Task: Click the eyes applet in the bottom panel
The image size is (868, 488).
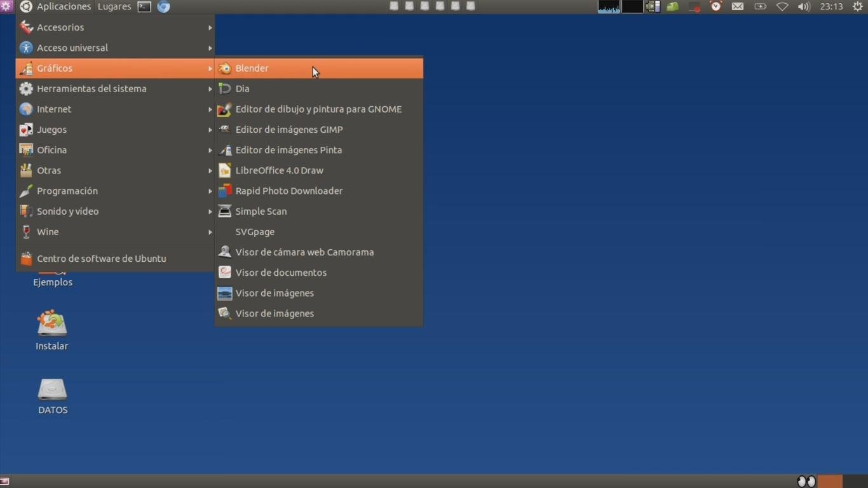Action: pyautogui.click(x=806, y=481)
